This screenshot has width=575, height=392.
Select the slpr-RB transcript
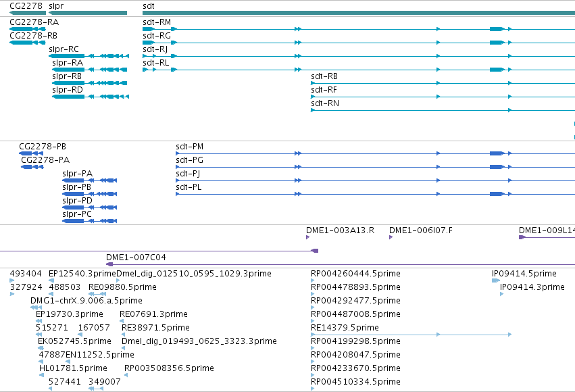point(89,83)
